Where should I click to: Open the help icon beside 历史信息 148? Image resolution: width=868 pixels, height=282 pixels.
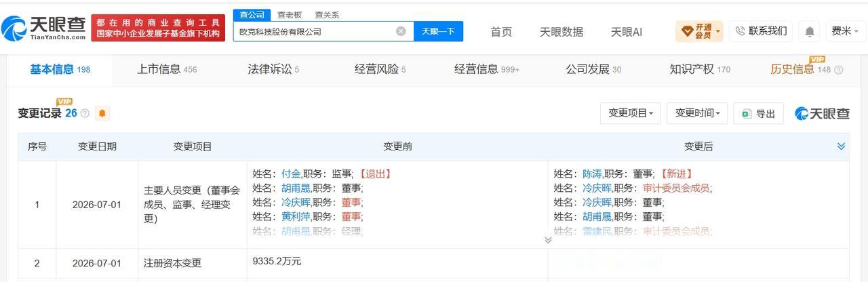839,69
